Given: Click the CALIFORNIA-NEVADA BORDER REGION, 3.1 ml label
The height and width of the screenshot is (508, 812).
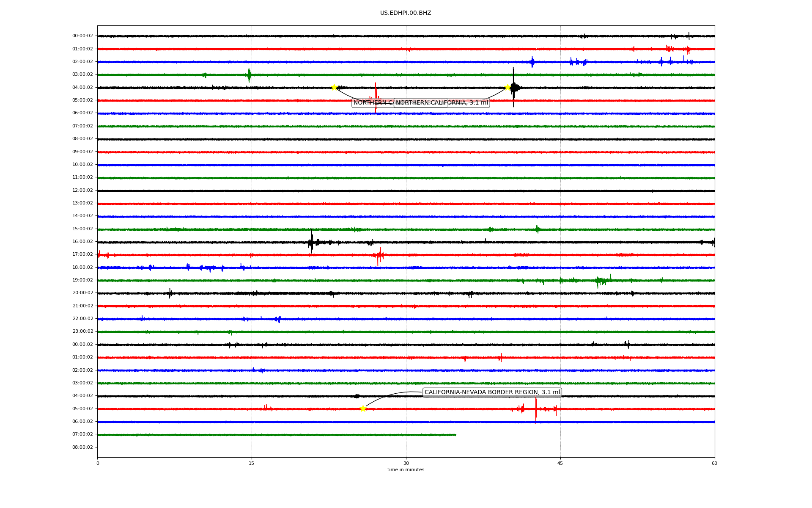Looking at the screenshot, I should (492, 392).
